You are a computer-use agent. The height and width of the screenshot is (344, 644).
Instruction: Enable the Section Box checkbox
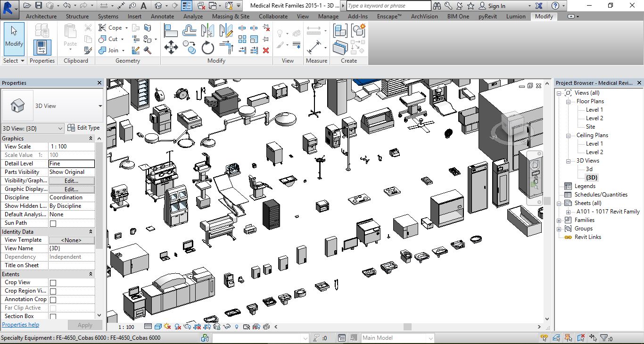point(53,317)
